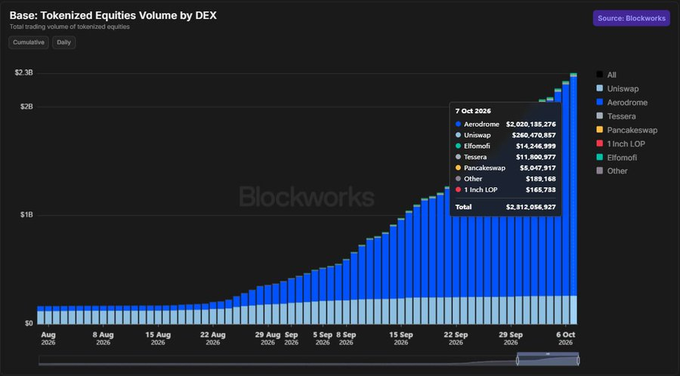The width and height of the screenshot is (680, 376).
Task: Click the Elfomofi color dot in tooltip
Action: (458, 146)
